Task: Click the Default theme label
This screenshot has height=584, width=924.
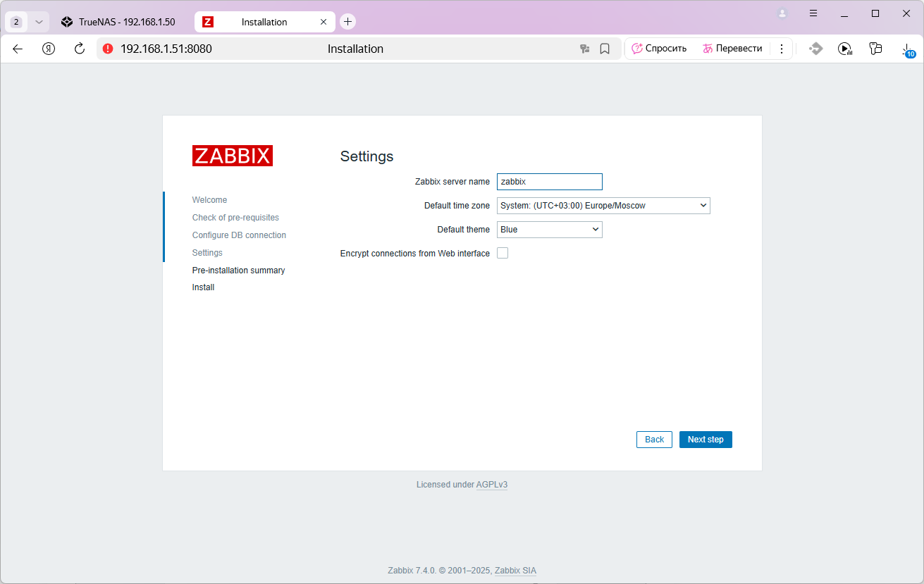Action: tap(464, 230)
